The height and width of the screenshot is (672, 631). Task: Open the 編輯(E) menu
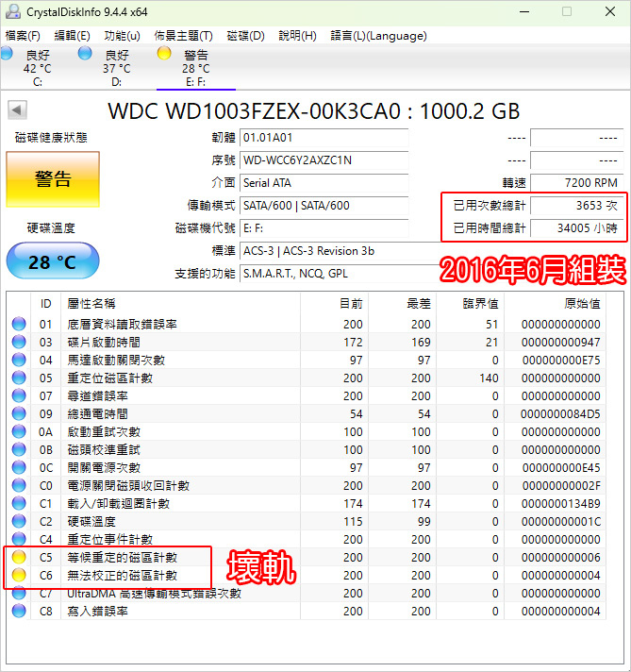(72, 36)
